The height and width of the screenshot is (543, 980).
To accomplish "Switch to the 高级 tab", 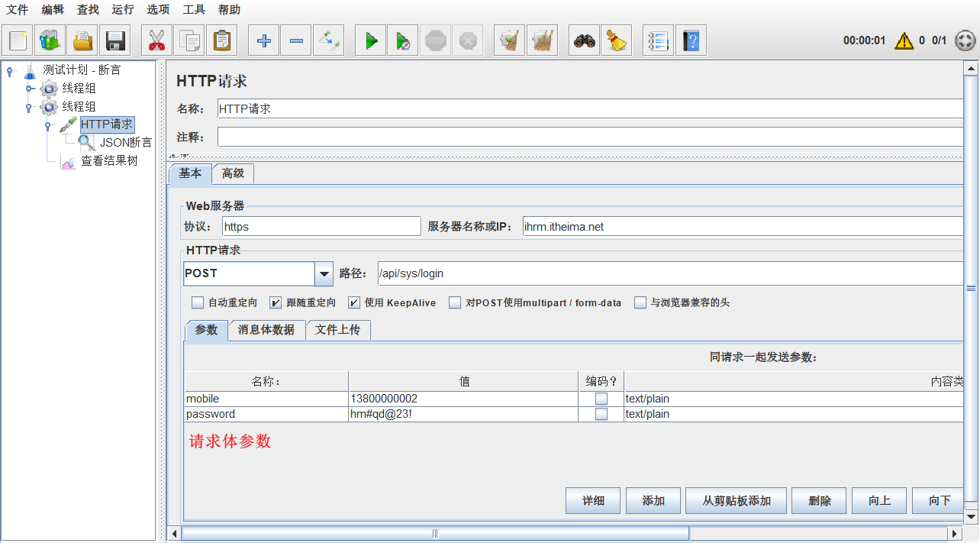I will [233, 173].
